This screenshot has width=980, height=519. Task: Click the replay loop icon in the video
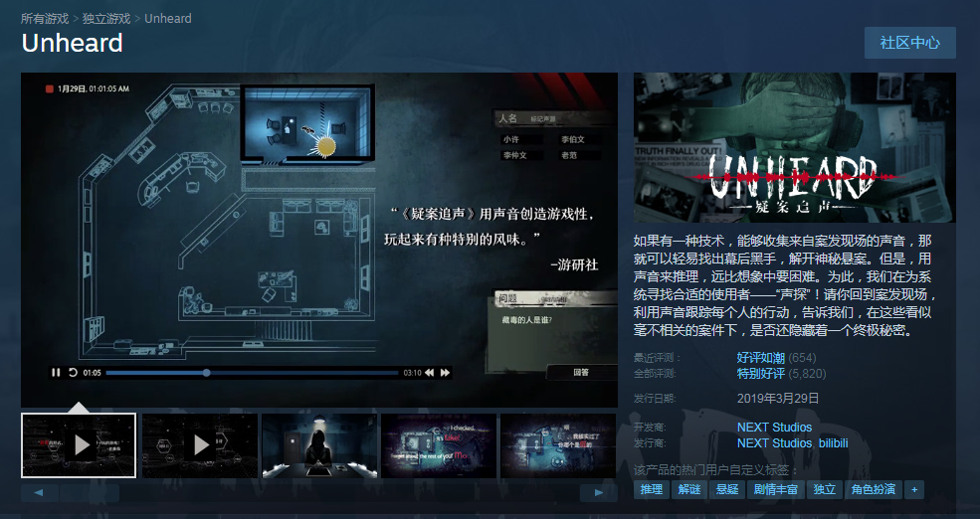[x=73, y=372]
